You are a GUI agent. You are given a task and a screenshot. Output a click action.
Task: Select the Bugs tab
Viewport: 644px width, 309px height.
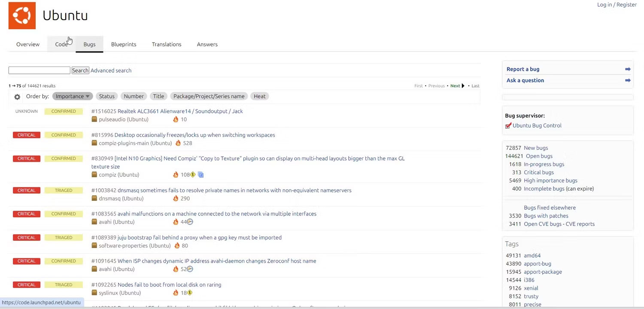coord(89,44)
